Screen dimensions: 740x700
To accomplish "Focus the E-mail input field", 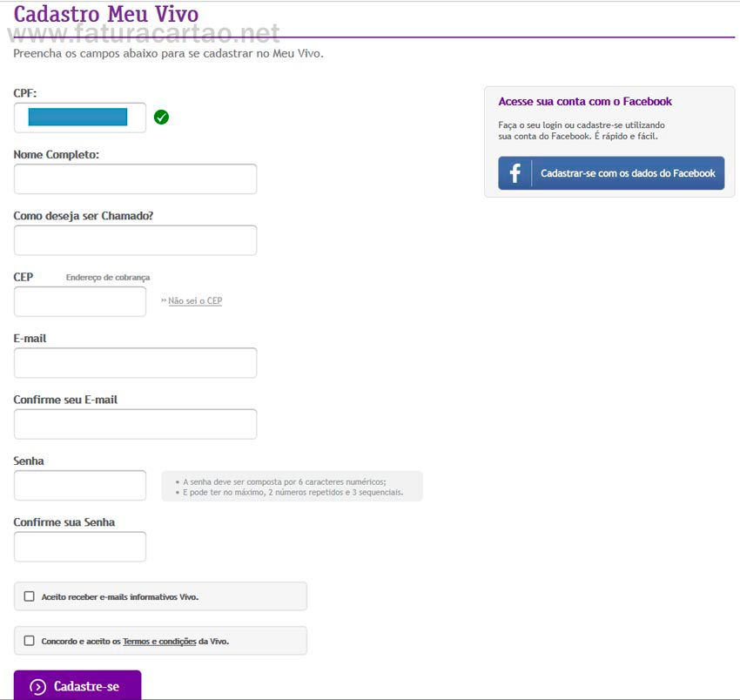I will tap(135, 363).
